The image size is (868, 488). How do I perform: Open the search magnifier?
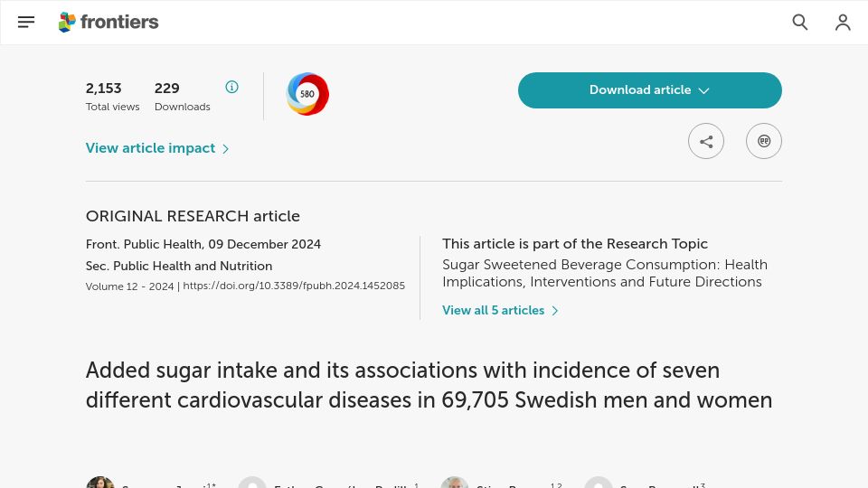point(800,22)
